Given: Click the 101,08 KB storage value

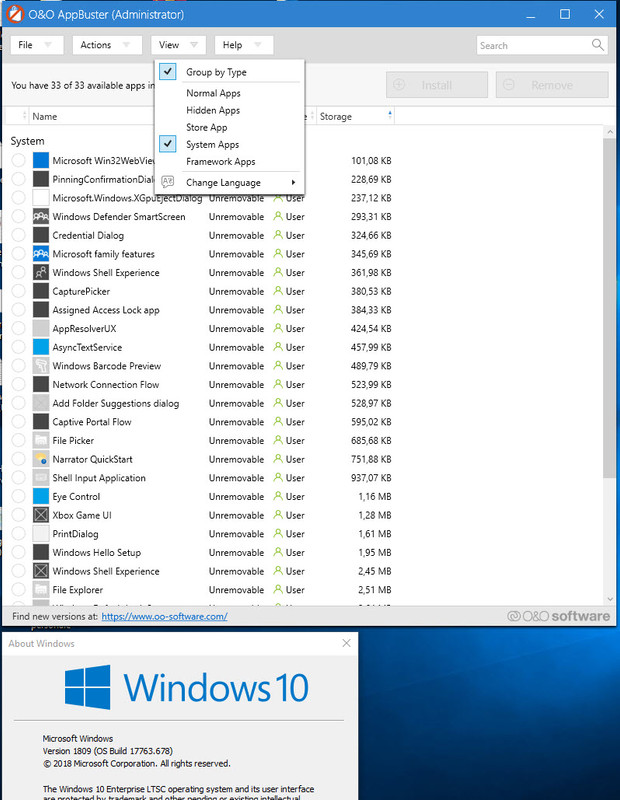Looking at the screenshot, I should click(x=371, y=161).
